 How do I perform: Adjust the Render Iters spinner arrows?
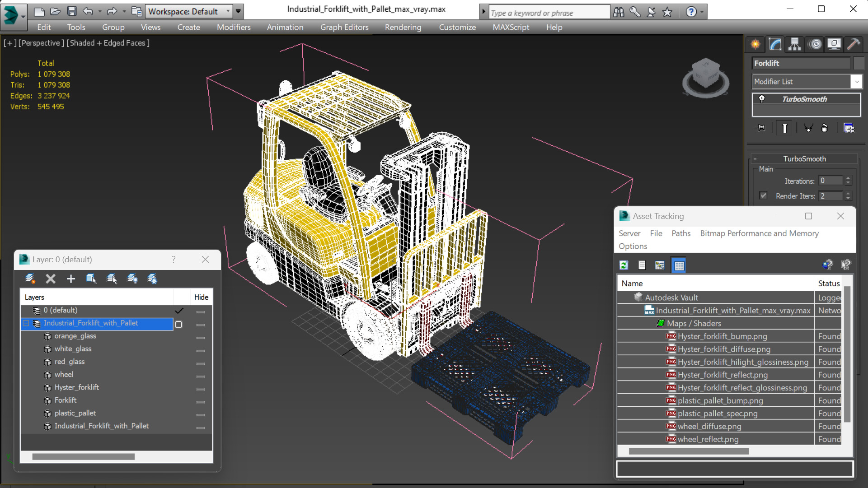point(848,195)
